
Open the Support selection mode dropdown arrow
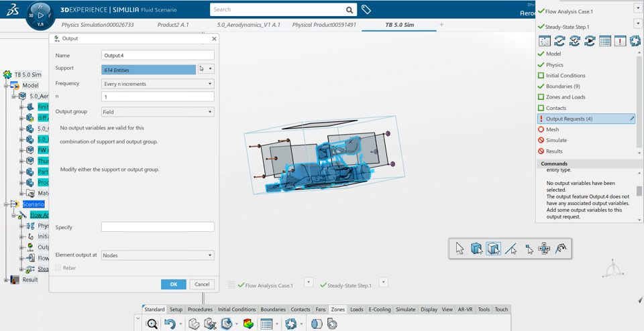click(211, 69)
